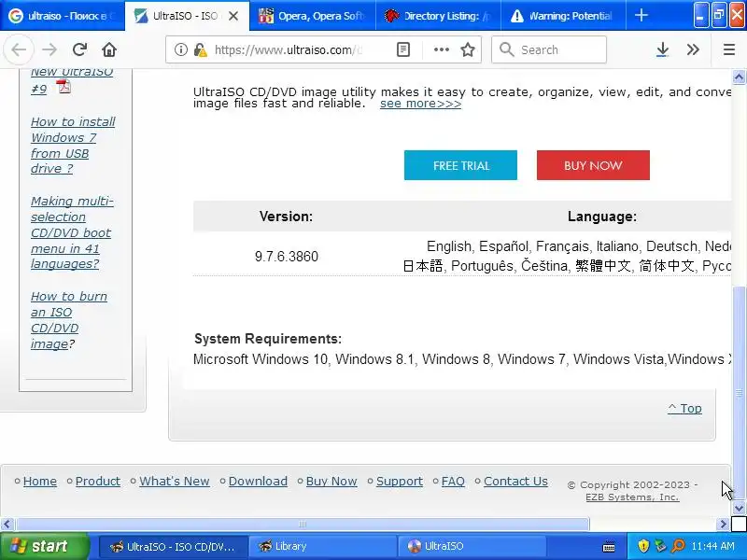Screen dimensions: 747x560
Task: Click the FAQ footer link
Action: click(453, 481)
